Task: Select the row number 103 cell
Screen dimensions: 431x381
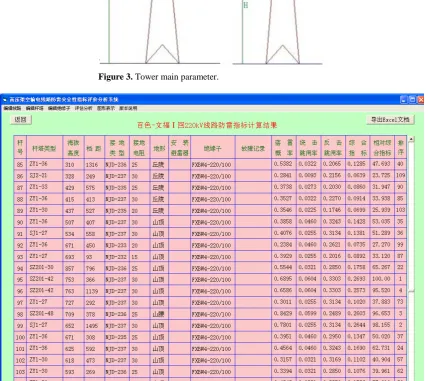Action: 20,371
